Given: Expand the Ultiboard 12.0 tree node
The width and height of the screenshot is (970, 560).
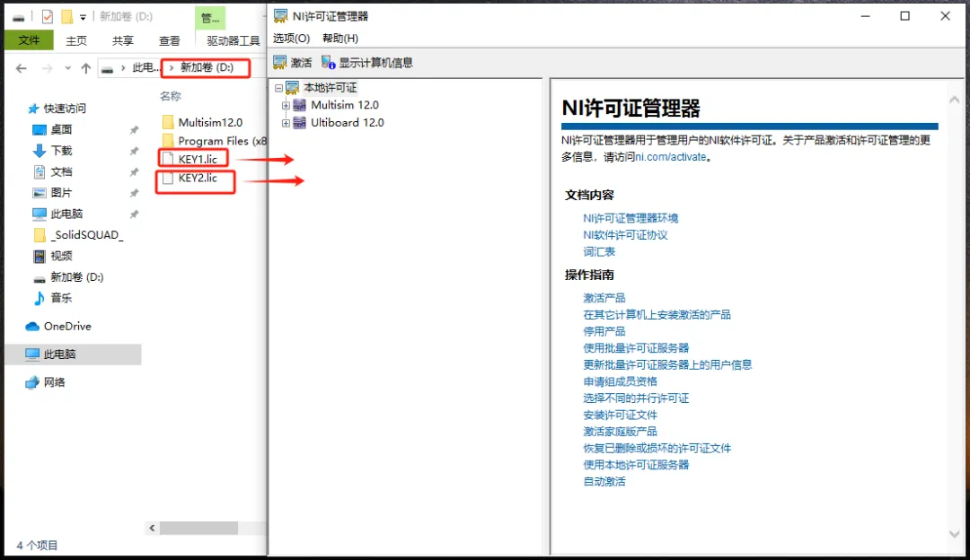Looking at the screenshot, I should tap(286, 123).
